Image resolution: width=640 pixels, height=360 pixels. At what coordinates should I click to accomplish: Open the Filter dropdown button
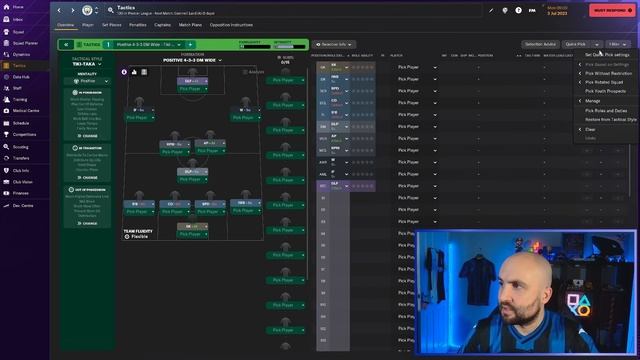click(x=618, y=44)
